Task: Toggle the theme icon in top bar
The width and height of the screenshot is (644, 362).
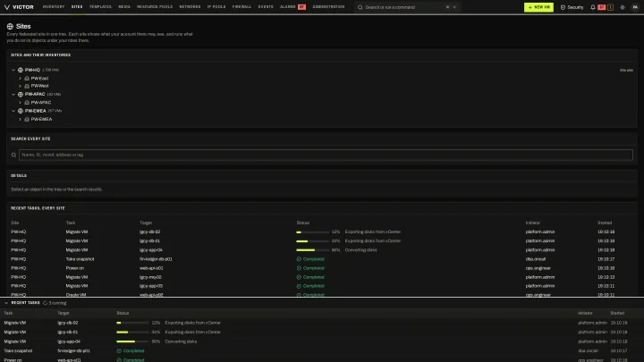Action: tap(623, 7)
